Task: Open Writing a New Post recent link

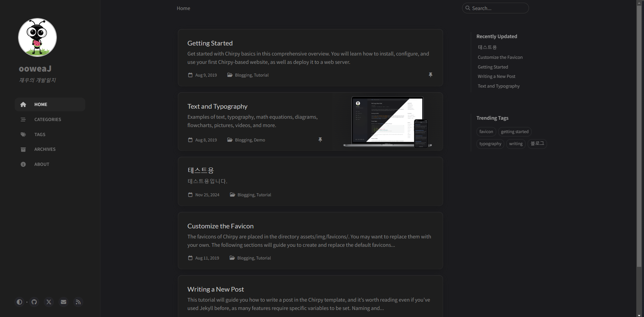Action: [x=497, y=77]
